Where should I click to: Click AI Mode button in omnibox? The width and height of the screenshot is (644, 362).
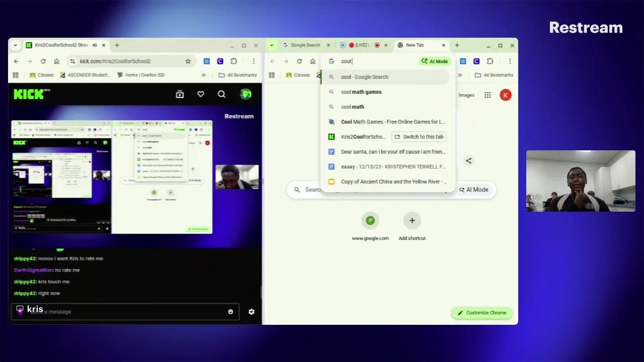click(x=435, y=61)
